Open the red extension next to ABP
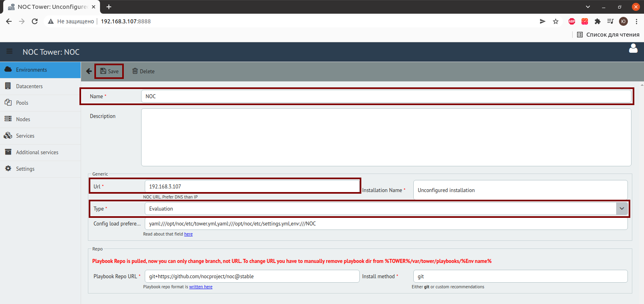644x304 pixels. click(585, 21)
